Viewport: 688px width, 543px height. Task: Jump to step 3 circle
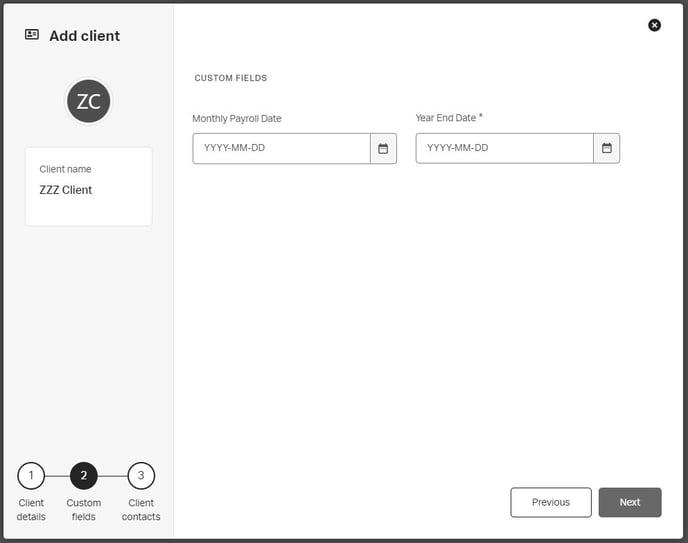tap(141, 476)
